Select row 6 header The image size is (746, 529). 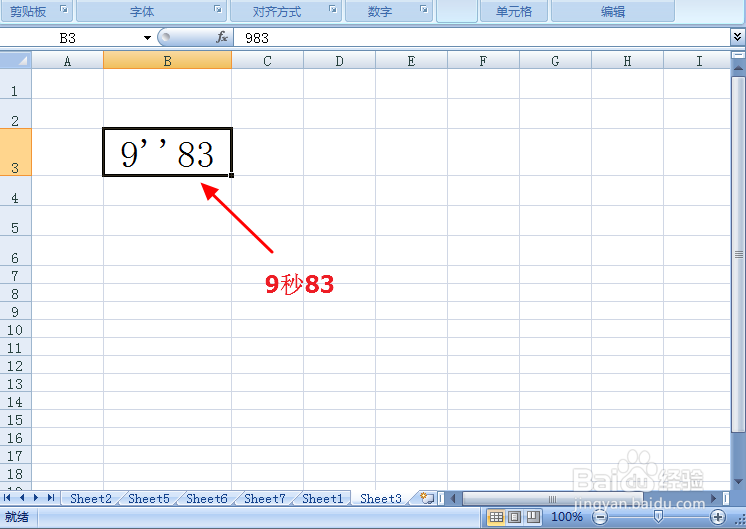[15, 251]
